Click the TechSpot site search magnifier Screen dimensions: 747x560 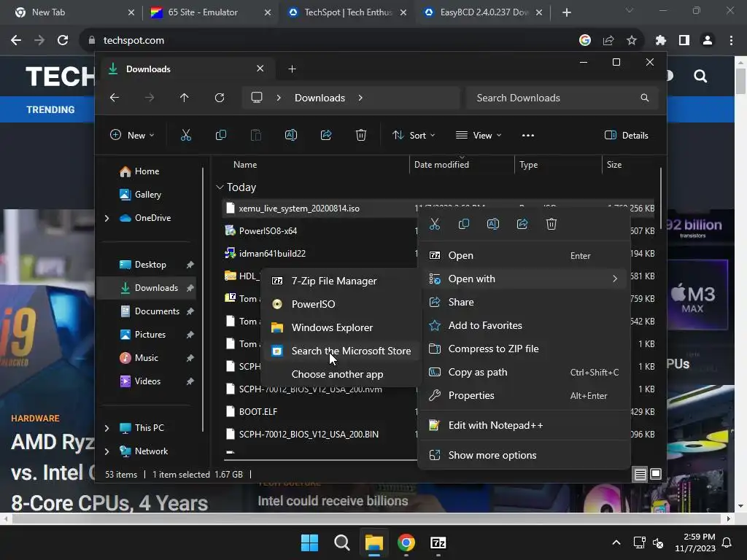click(x=700, y=76)
